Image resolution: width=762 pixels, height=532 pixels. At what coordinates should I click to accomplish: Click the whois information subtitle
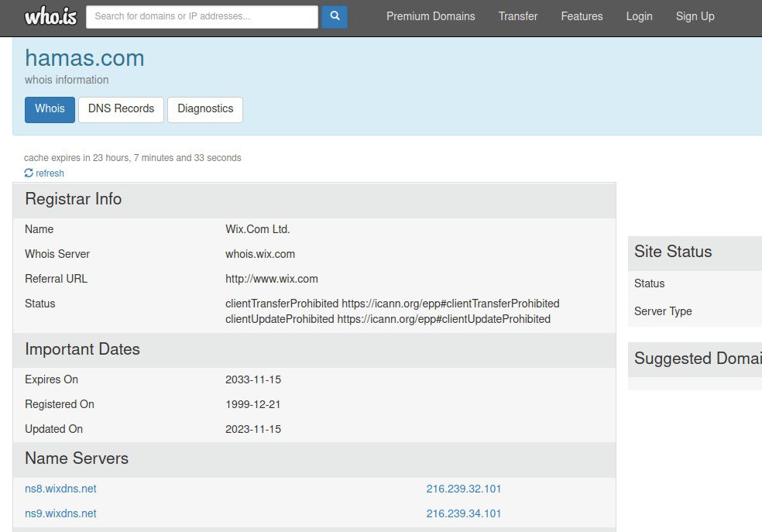(67, 80)
